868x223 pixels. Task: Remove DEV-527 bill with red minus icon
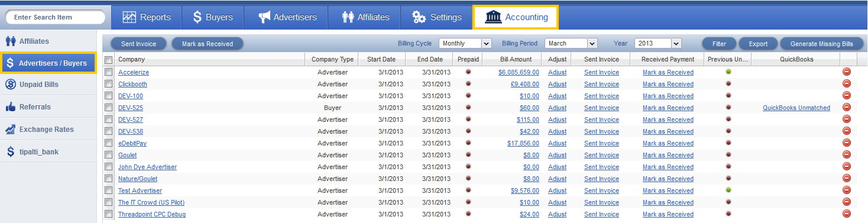pos(846,119)
